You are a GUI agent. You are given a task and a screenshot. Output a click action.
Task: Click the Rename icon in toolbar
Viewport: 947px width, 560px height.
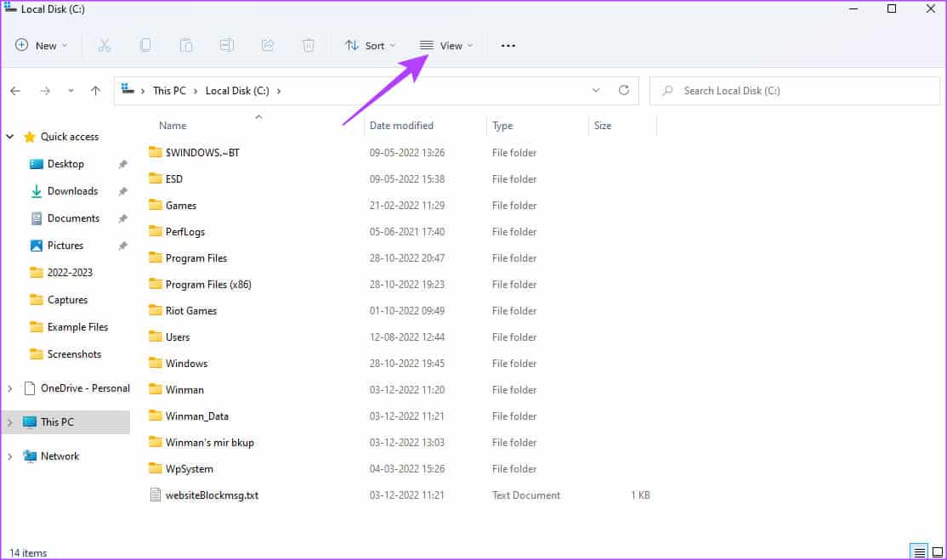coord(226,45)
